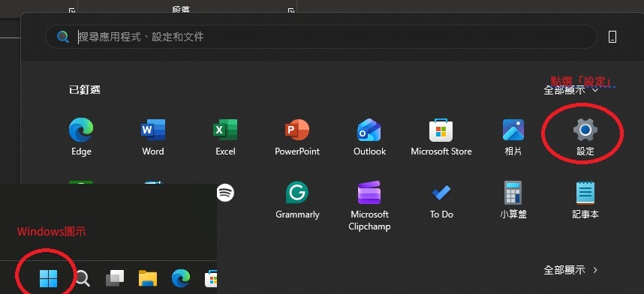Click the Windows Start button on taskbar
This screenshot has height=294, width=644.
click(49, 278)
